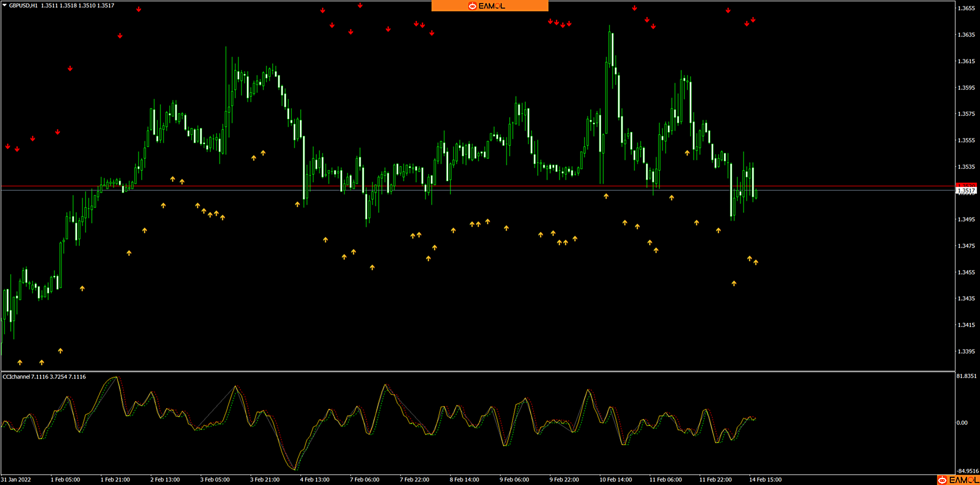Click the rightmost red down arrow signal
Screen dimensions: 980x485
point(753,20)
